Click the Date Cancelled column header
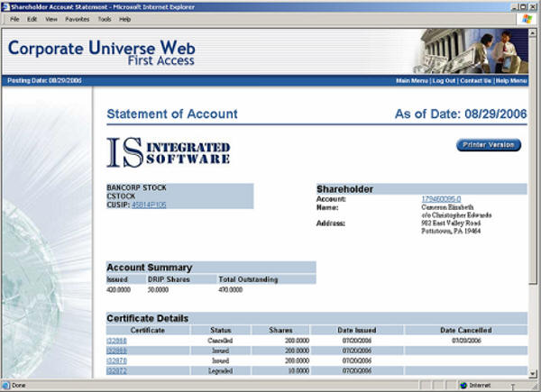 coord(466,331)
